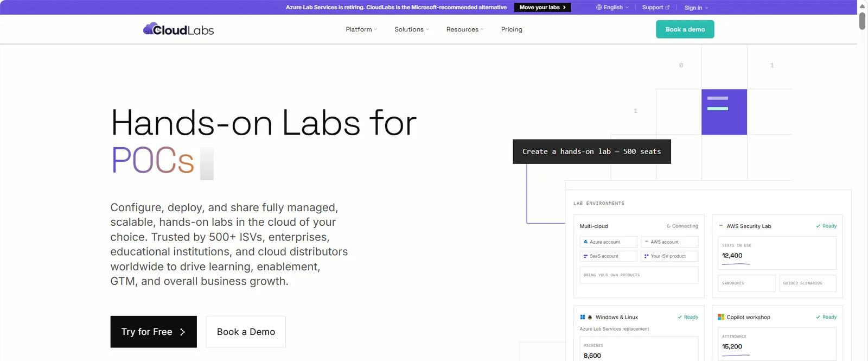
Task: Click the Guided Scenarios box
Action: pyautogui.click(x=808, y=283)
